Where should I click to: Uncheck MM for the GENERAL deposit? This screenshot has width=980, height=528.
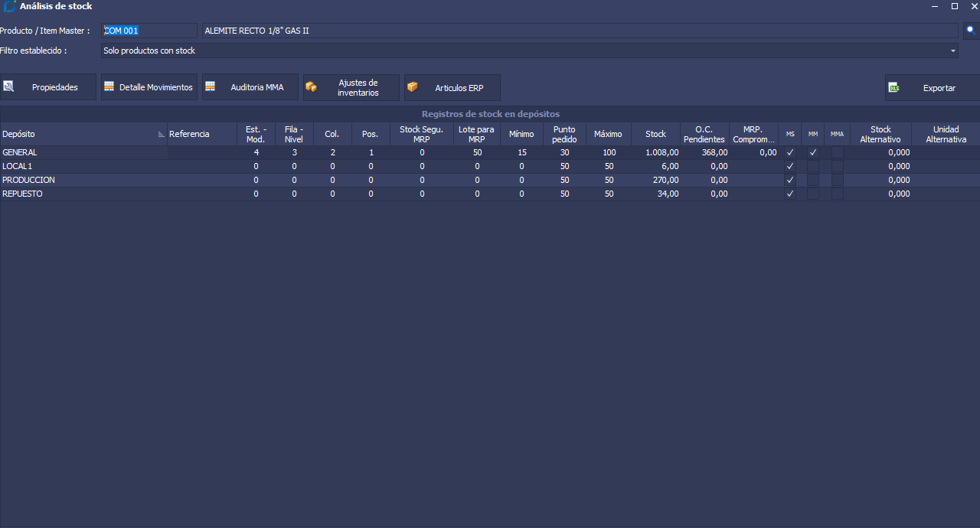pos(813,152)
